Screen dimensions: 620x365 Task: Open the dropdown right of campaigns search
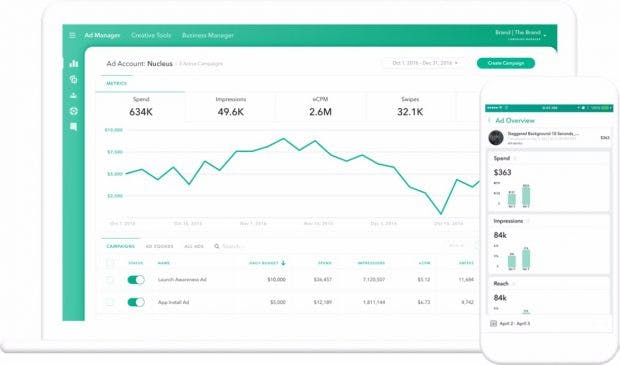pos(456,246)
